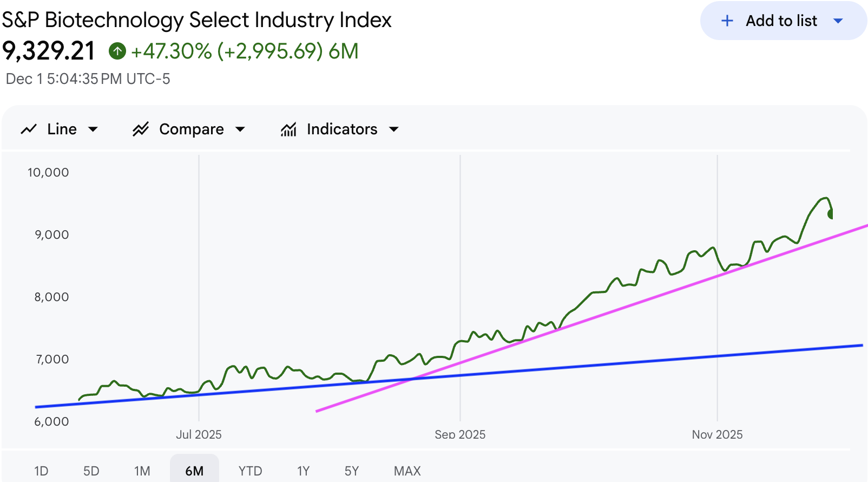Click the plus icon in Add to list
Screen dimensions: 868x482
click(x=727, y=21)
